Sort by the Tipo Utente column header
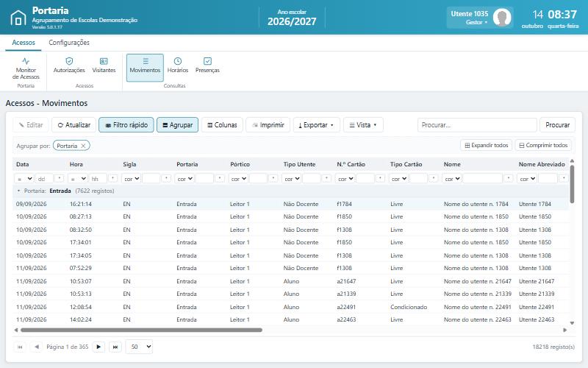Viewport: 588px width, 368px height. [299, 164]
